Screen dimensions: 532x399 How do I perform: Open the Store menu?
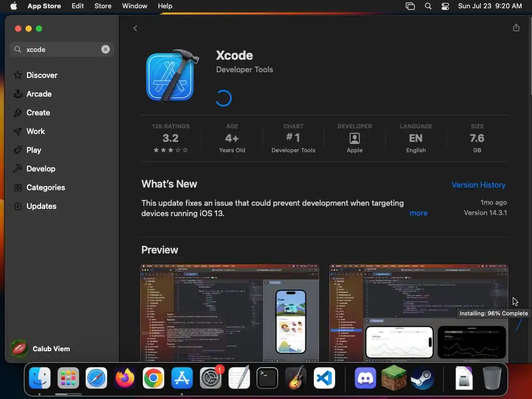(103, 6)
